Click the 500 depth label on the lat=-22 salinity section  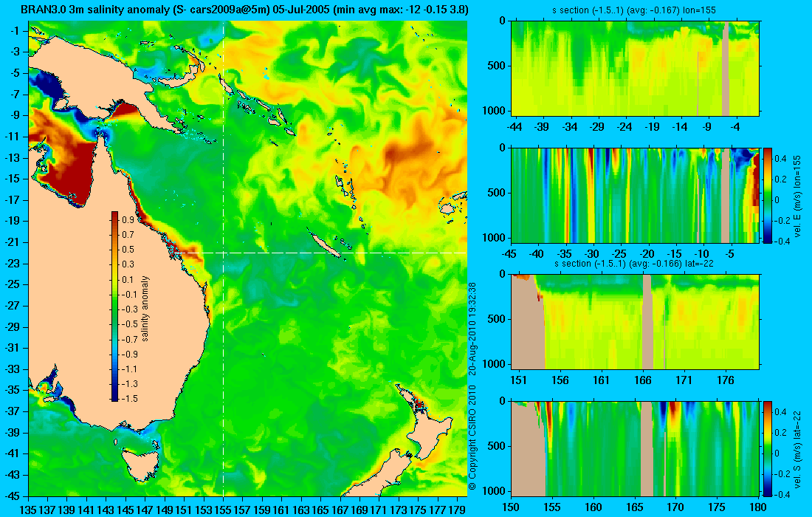tap(497, 319)
